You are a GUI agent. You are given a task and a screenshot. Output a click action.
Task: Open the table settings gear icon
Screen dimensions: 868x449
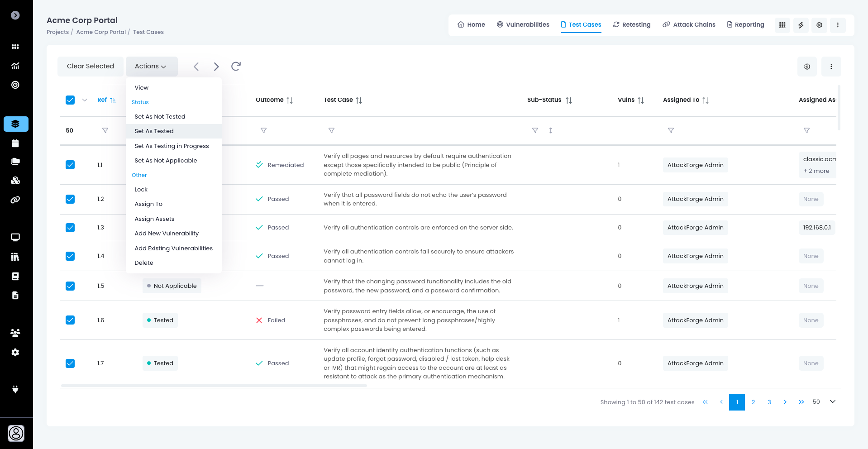coord(807,67)
